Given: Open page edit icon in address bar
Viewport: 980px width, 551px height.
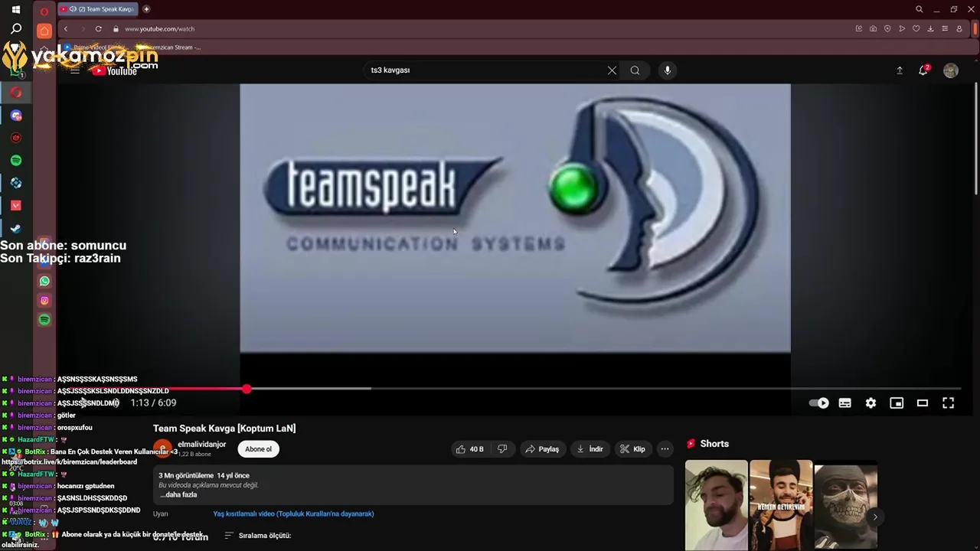Looking at the screenshot, I should pos(858,29).
